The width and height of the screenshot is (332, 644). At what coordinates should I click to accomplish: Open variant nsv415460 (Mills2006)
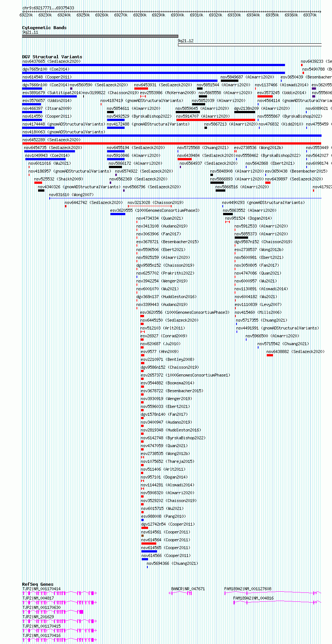[258, 312]
